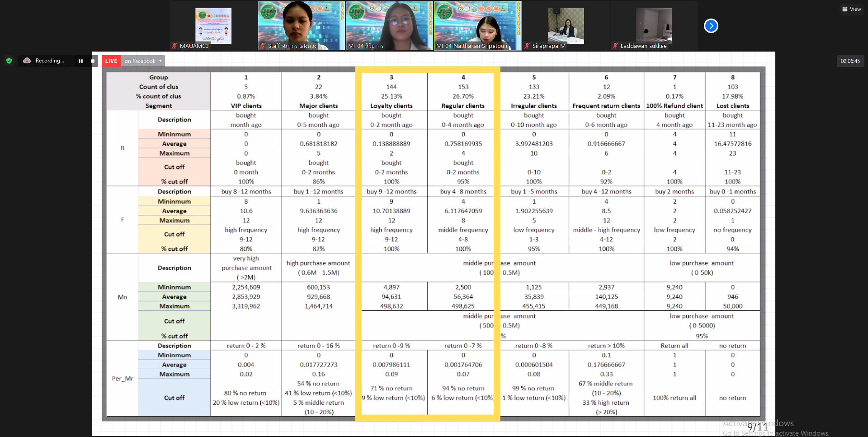Click the value 10.70138889 in F Average

pyautogui.click(x=392, y=211)
